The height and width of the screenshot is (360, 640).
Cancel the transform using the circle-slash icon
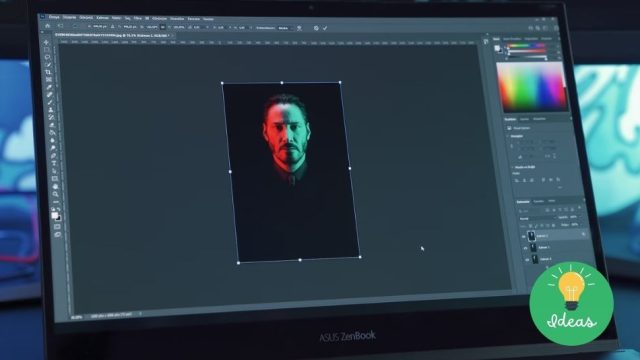tap(316, 28)
